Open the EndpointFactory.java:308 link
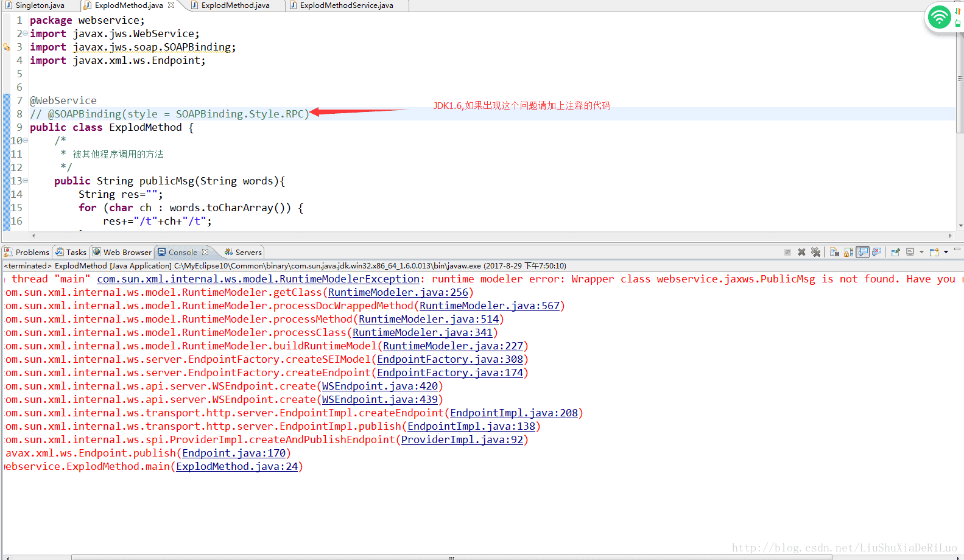 450,359
